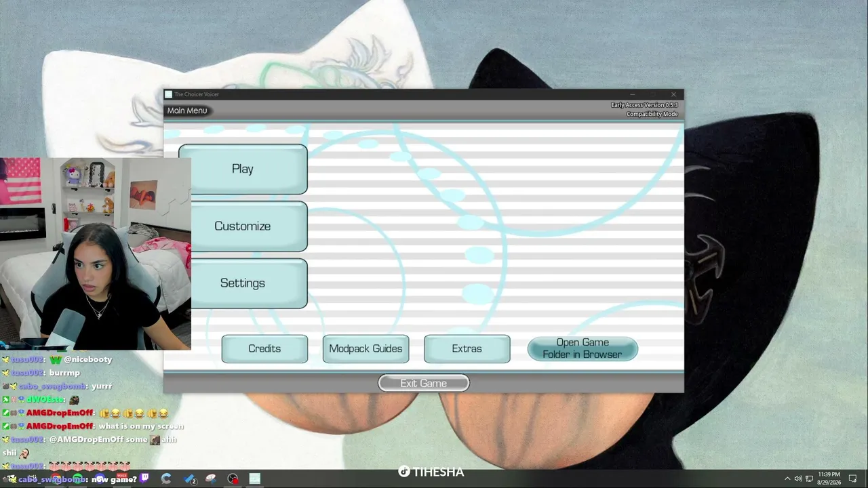Viewport: 868px width, 488px height.
Task: Click the "Early Access Version 0.5.3" text
Action: tap(644, 105)
